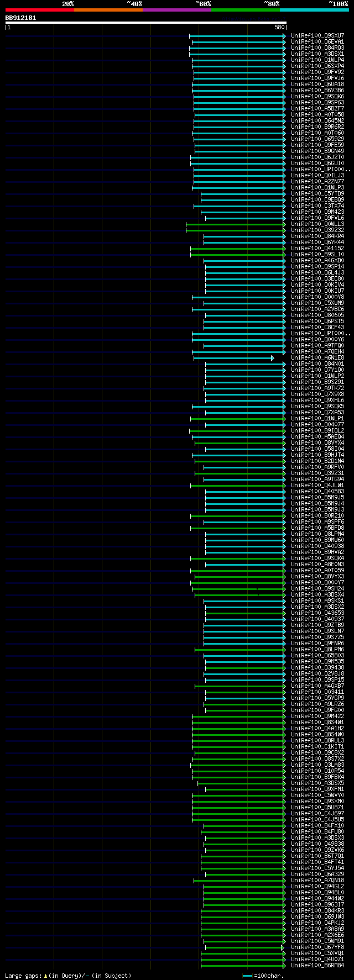Image resolution: width=354 pixels, height=980 pixels.
Task: Select the UniRef100_B9GN49 label
Action: pyautogui.click(x=317, y=151)
